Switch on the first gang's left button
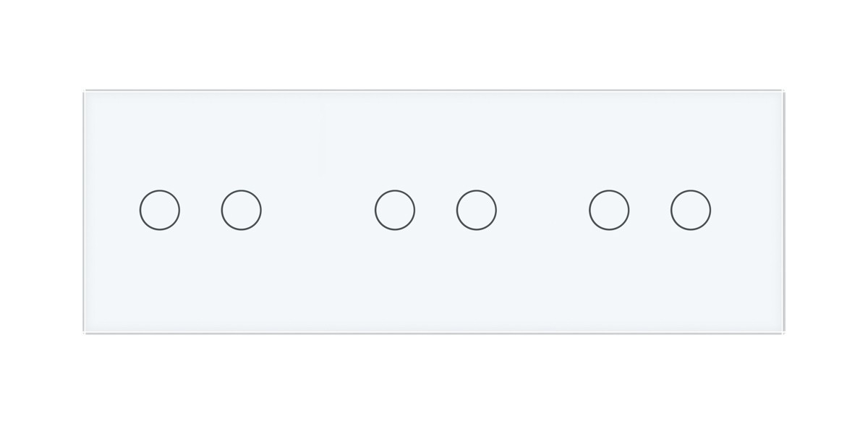The height and width of the screenshot is (424, 868). point(160,211)
